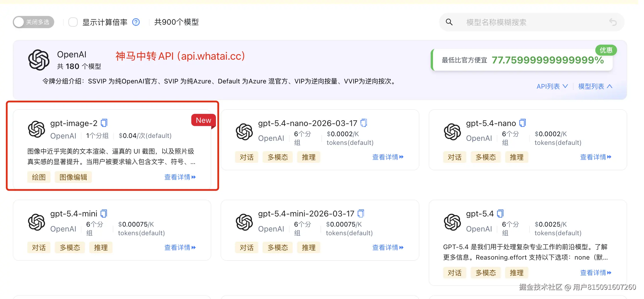The width and height of the screenshot is (644, 299).
Task: Click the 多模态 tag on gpt-5.4-nano-2026-03-17
Action: [278, 157]
